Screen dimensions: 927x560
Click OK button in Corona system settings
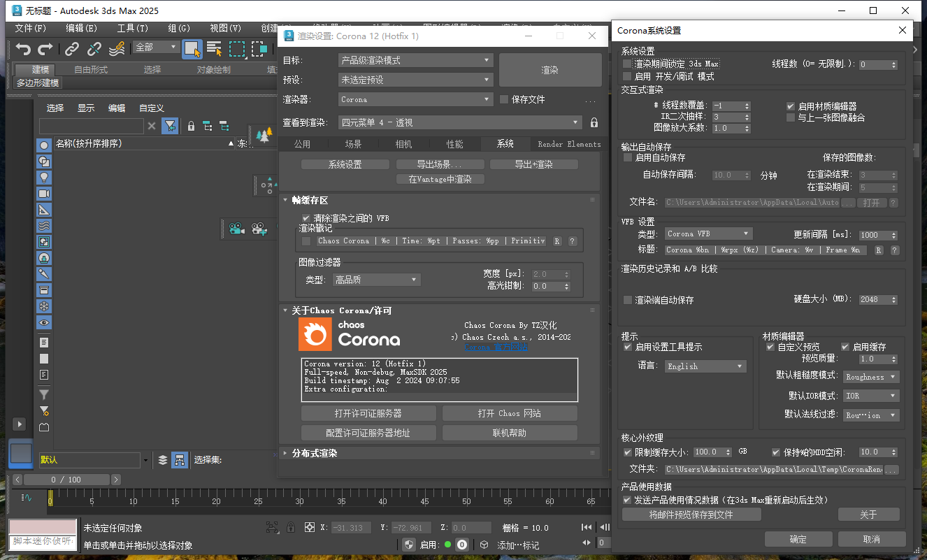click(x=798, y=539)
